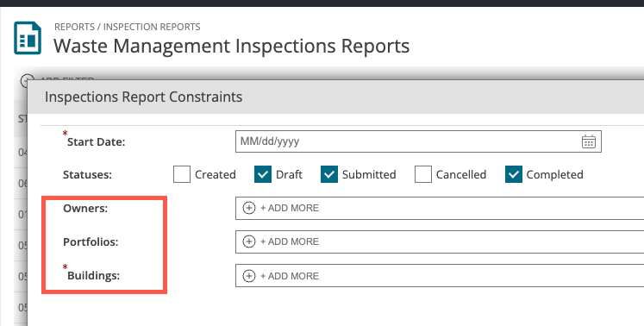Click the Buildings field label
Viewport: 644px width, 326px height.
94,275
